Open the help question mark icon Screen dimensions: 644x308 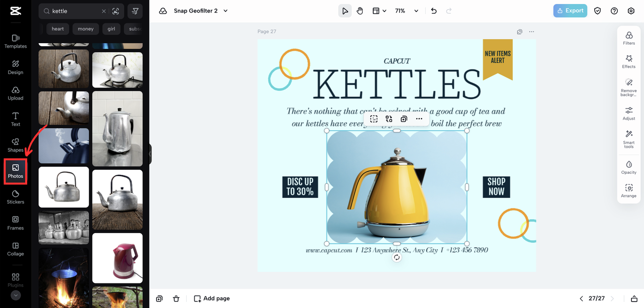[x=614, y=11]
